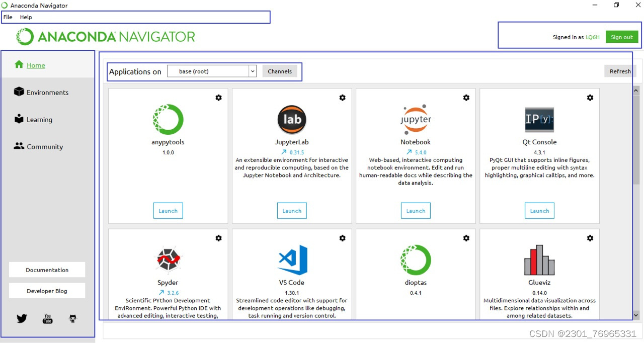Screen dimensions: 644x343
Task: Click the JupyterLab lab logo
Action: pyautogui.click(x=292, y=120)
